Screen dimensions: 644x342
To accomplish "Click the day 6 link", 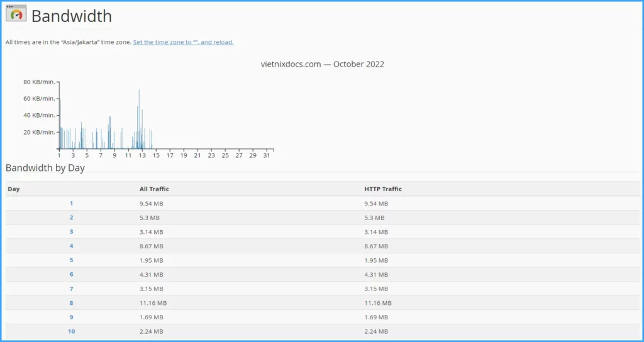I will point(71,275).
